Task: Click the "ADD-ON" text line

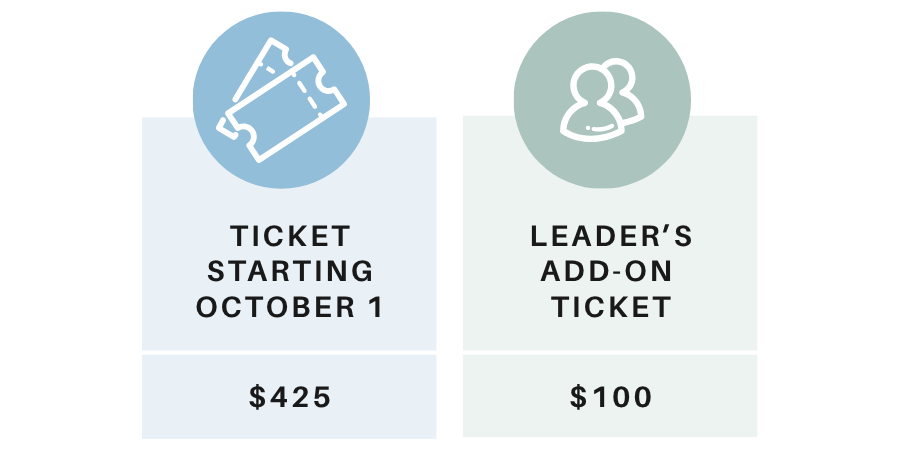Action: coord(611,271)
